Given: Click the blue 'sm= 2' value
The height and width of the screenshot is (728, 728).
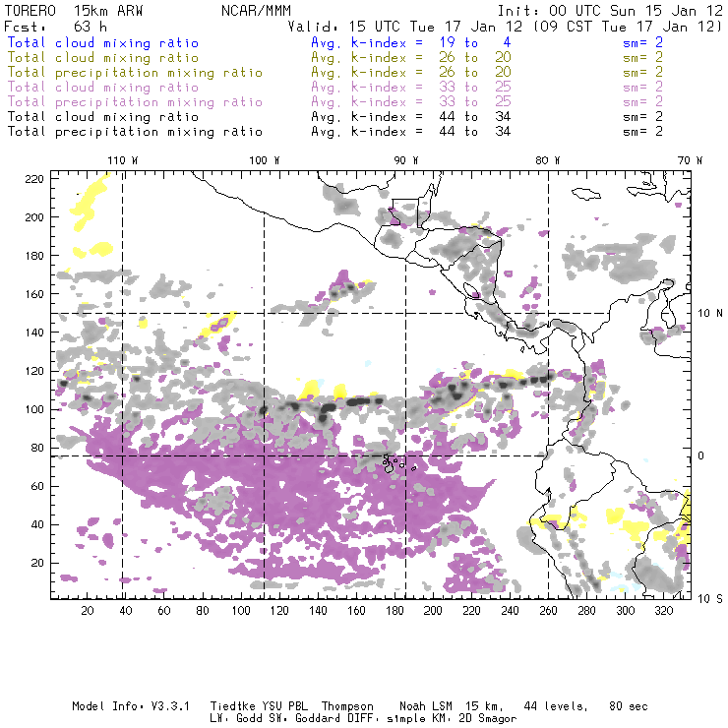Looking at the screenshot, I should [642, 42].
